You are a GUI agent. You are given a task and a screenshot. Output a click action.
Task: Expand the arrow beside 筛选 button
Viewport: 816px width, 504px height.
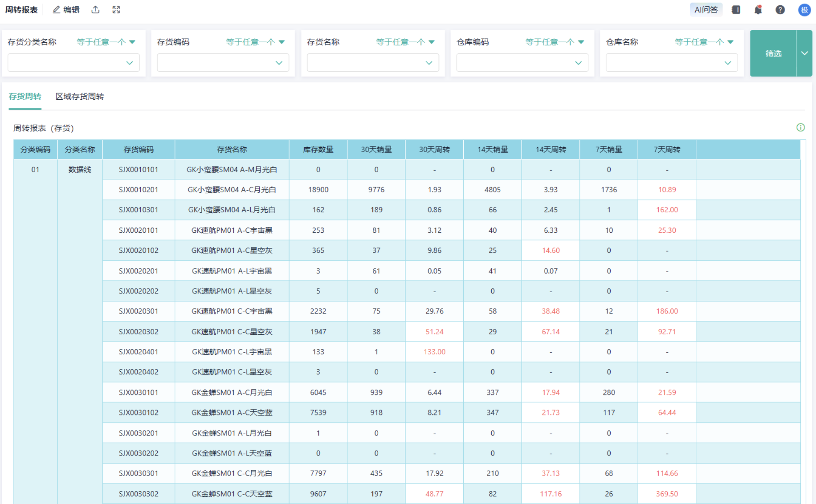[804, 53]
